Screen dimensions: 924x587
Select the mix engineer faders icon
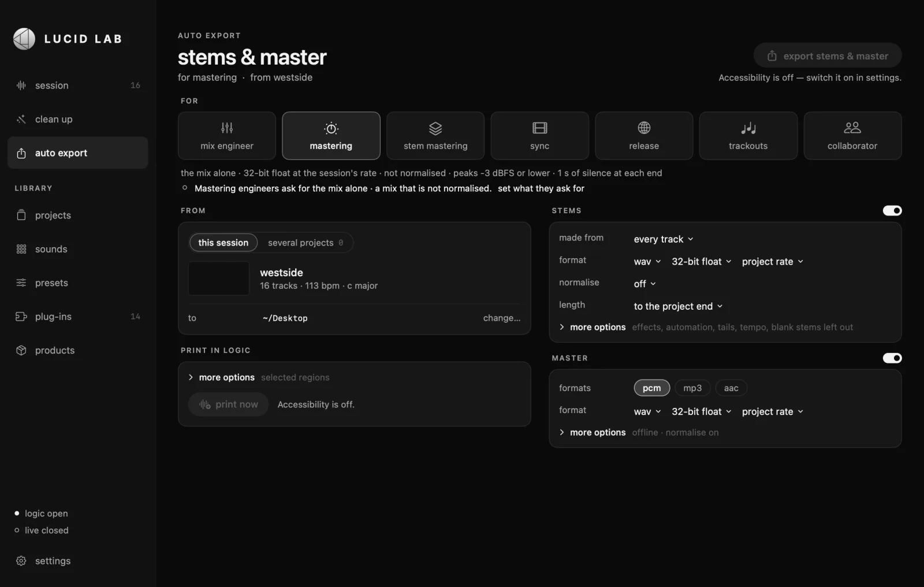pos(227,128)
